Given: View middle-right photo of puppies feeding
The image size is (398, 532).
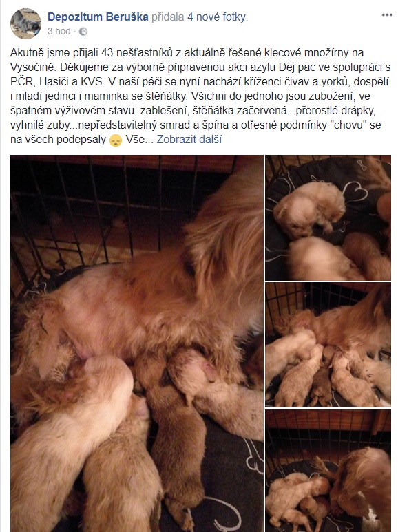Looking at the screenshot, I should coord(328,345).
